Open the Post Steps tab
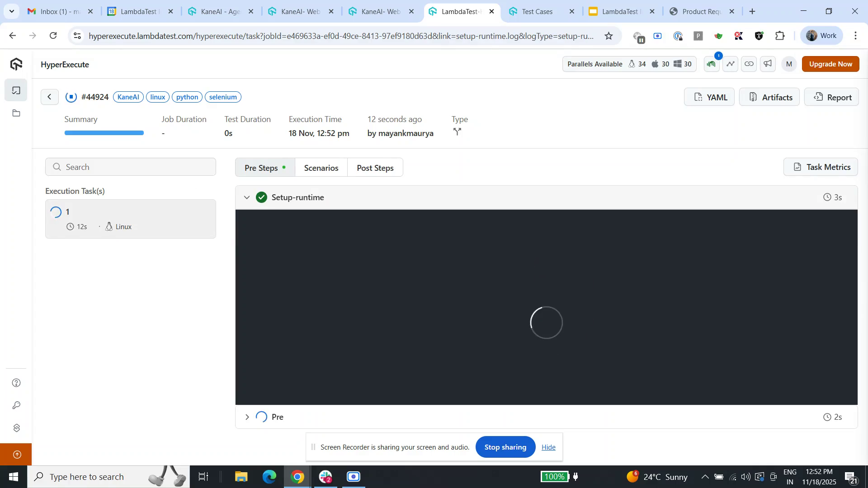Screen dimensions: 868x488 point(375,167)
